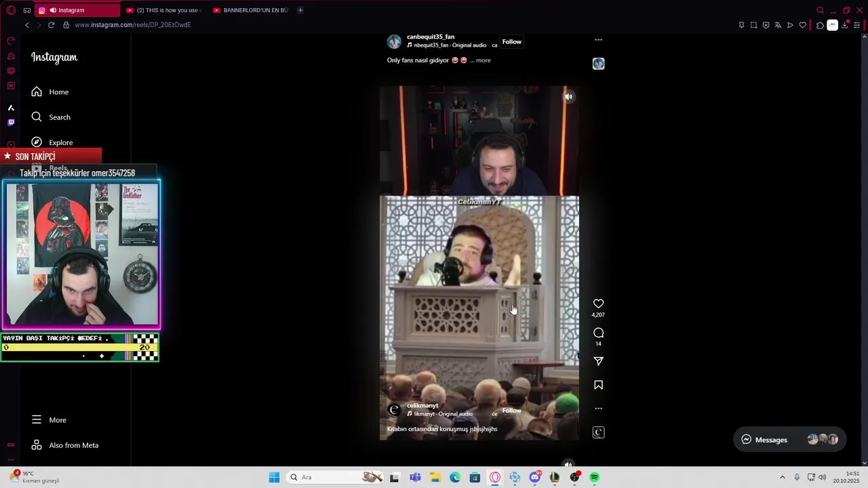Open Instagram Search

[x=51, y=117]
